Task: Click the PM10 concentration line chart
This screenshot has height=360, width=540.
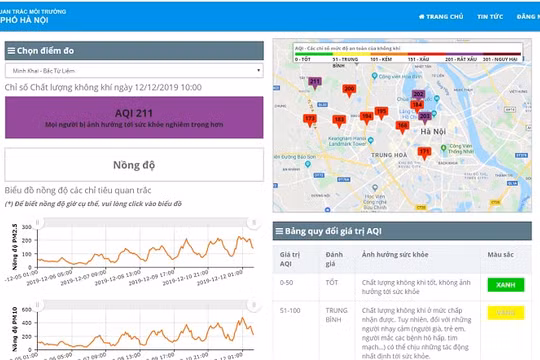Action: click(x=146, y=330)
